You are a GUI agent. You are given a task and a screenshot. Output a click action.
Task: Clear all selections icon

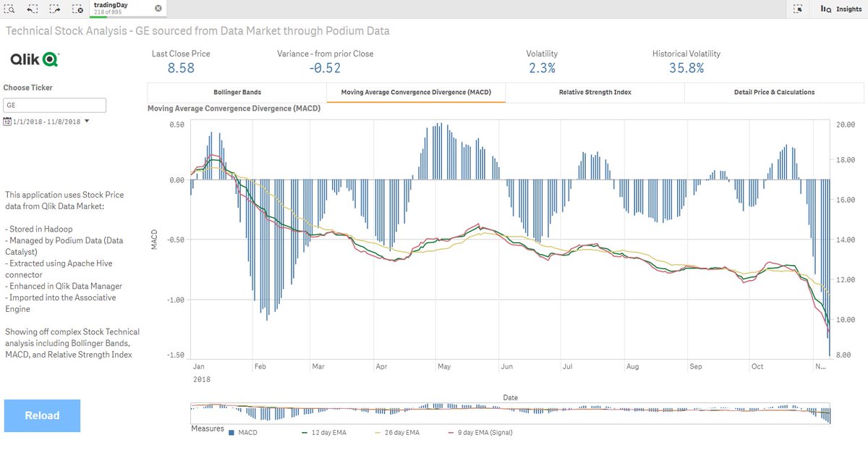point(78,9)
